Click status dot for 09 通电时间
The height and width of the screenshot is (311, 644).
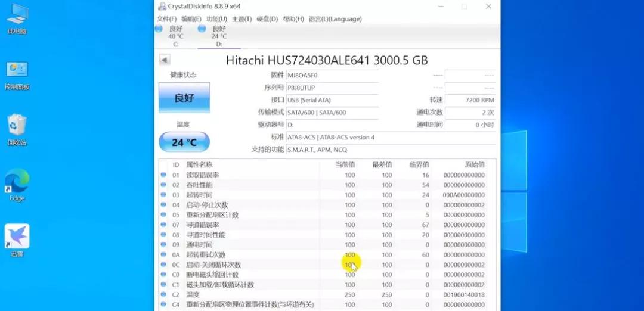[163, 244]
